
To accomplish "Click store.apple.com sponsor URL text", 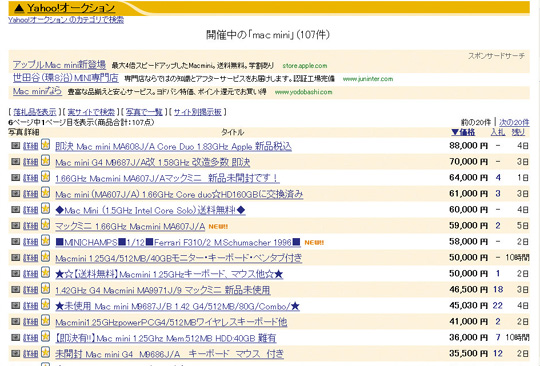I will 305,66.
